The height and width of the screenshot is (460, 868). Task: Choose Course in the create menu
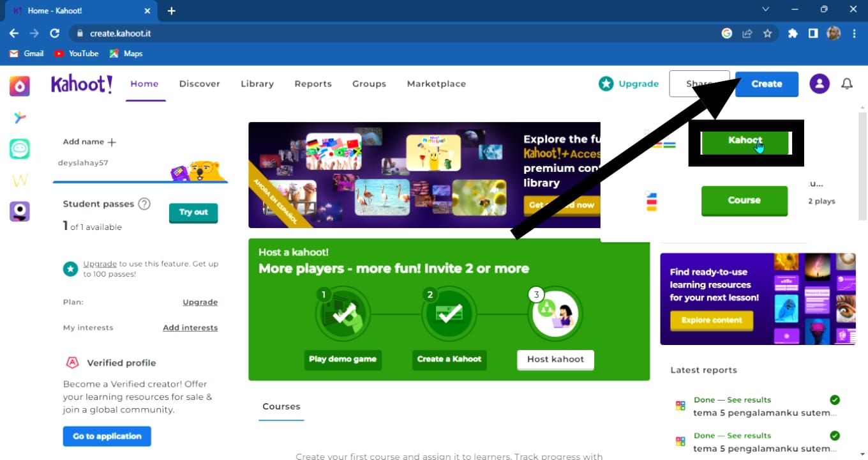pos(744,201)
